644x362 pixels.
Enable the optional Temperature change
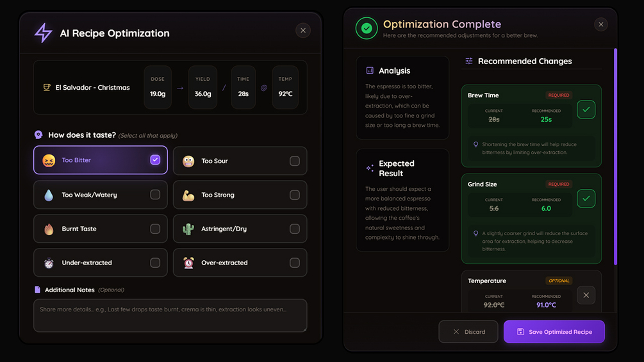[586, 295]
